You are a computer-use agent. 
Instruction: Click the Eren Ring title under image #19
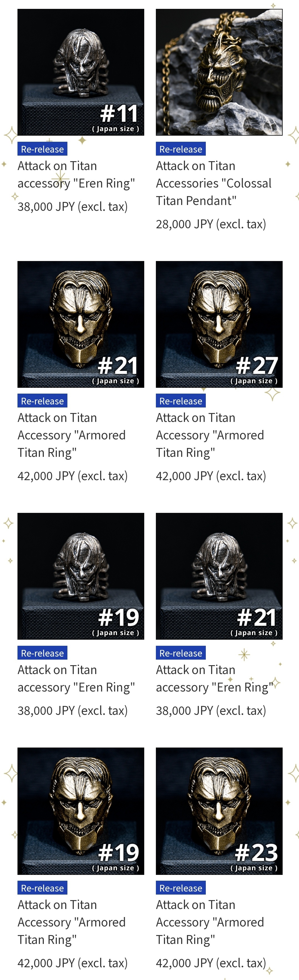click(76, 678)
